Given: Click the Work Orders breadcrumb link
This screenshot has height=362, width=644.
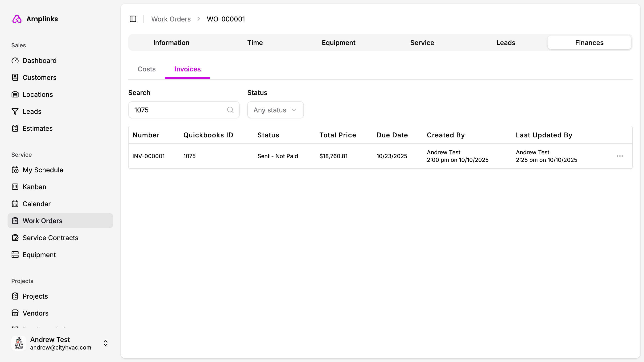Looking at the screenshot, I should pos(171,19).
